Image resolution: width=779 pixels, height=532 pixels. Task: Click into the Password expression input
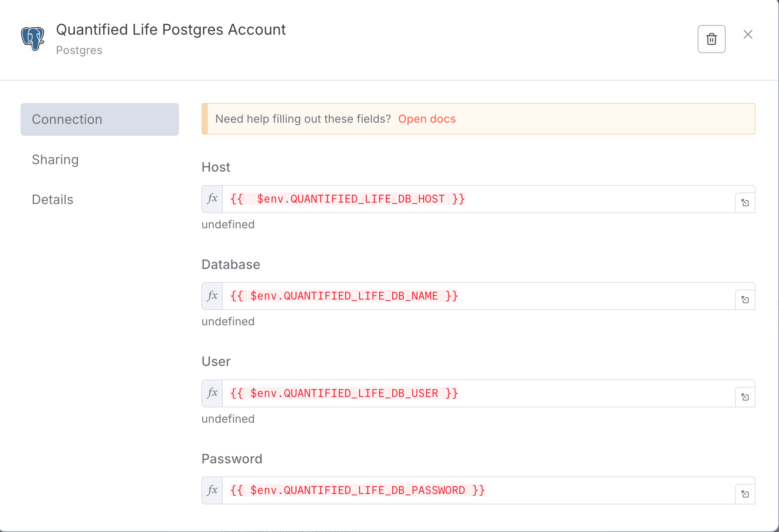(x=478, y=491)
